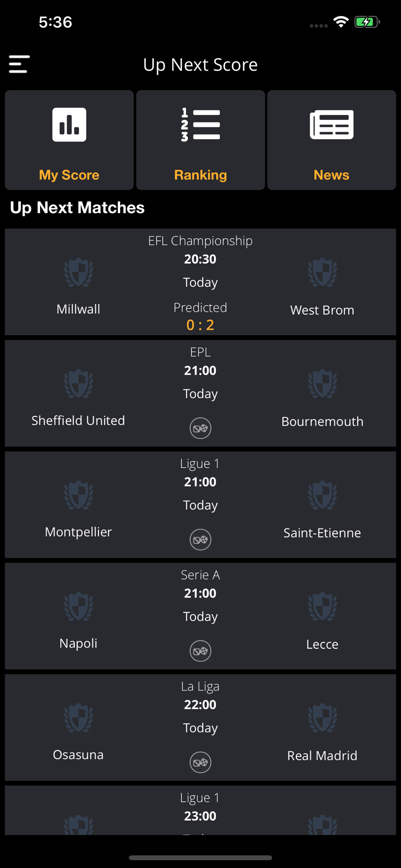Open the Ranking tab label
Image resolution: width=401 pixels, height=868 pixels.
coord(200,175)
